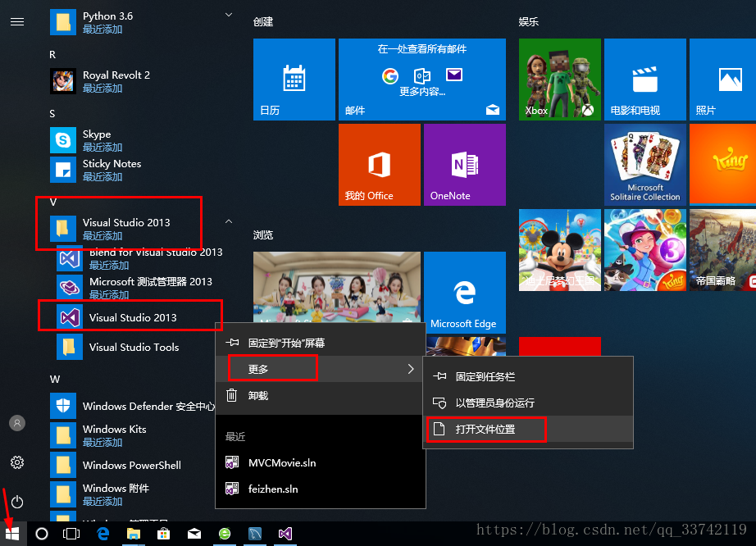Viewport: 756px width, 546px height.
Task: Choose 固定到任务栏 in submenu
Action: [x=528, y=376]
